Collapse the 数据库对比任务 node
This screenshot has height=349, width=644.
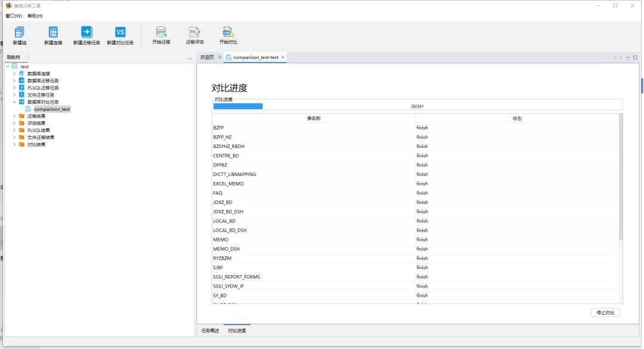pyautogui.click(x=14, y=101)
